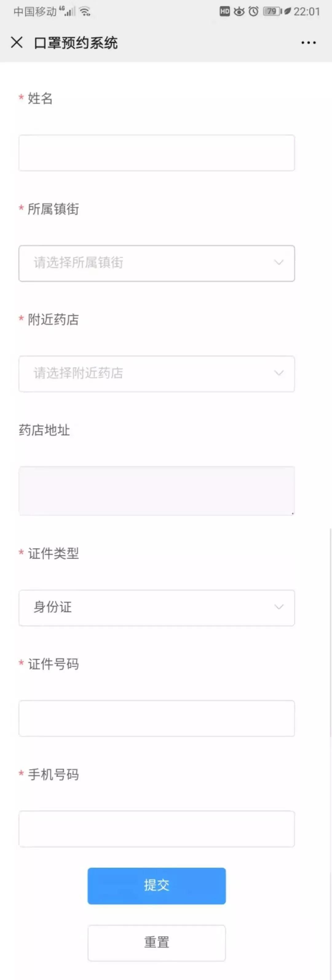Focus the 手机号码 input field
This screenshot has width=332, height=980.
[156, 829]
